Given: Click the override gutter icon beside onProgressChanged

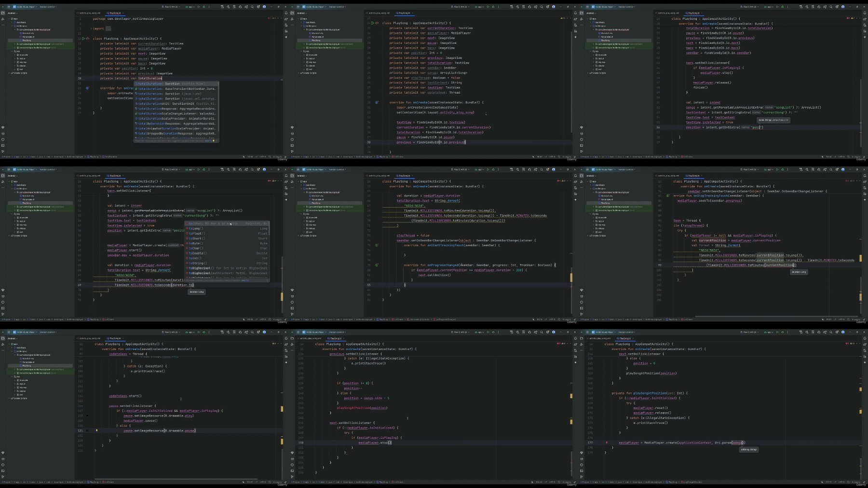Looking at the screenshot, I should tap(377, 265).
